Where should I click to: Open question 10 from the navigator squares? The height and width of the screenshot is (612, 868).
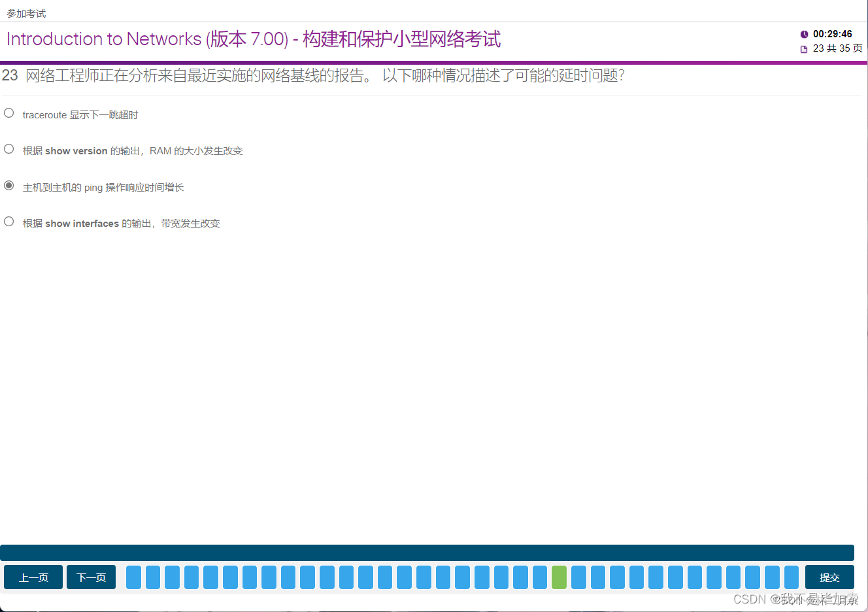click(308, 577)
